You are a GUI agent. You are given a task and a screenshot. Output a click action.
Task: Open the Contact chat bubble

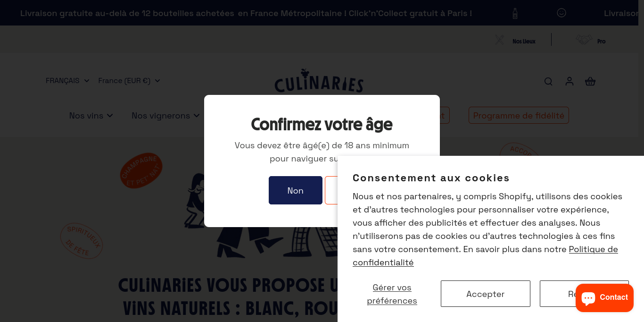point(604,297)
